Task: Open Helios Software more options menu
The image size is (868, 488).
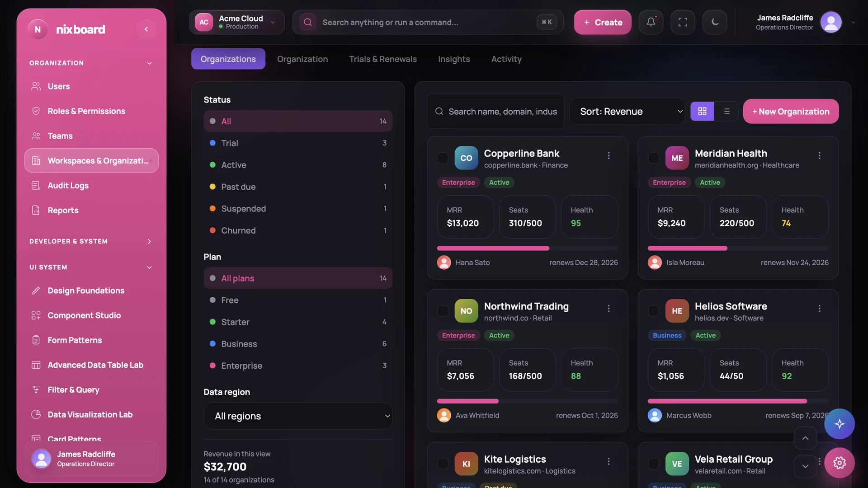Action: 819,308
